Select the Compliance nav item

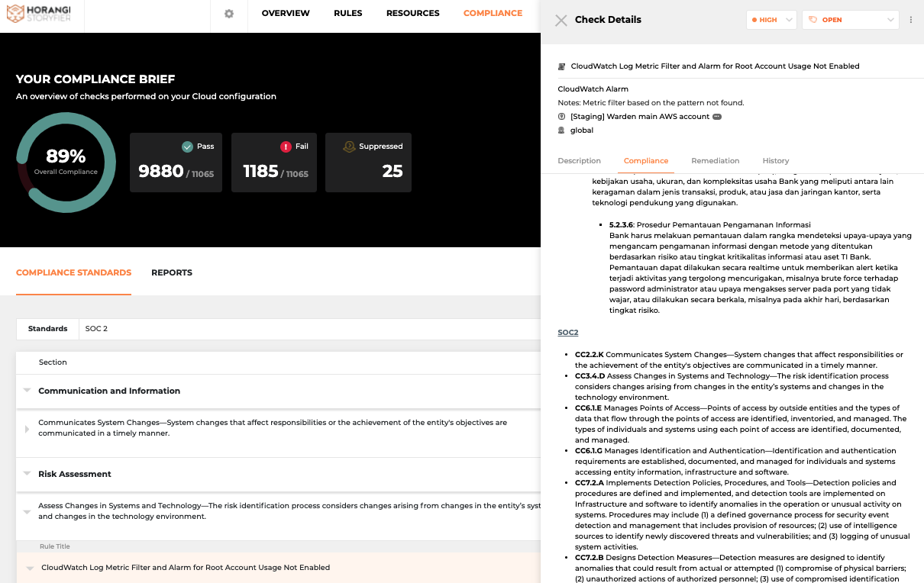pyautogui.click(x=493, y=13)
